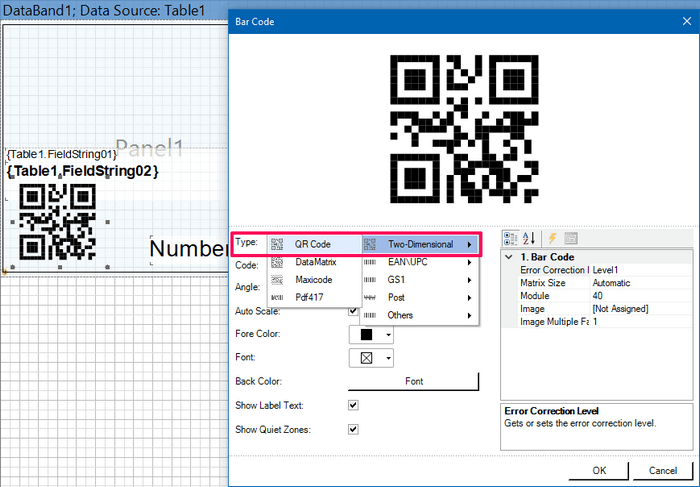
Task: Pick Pdf417 barcode type
Action: [310, 298]
